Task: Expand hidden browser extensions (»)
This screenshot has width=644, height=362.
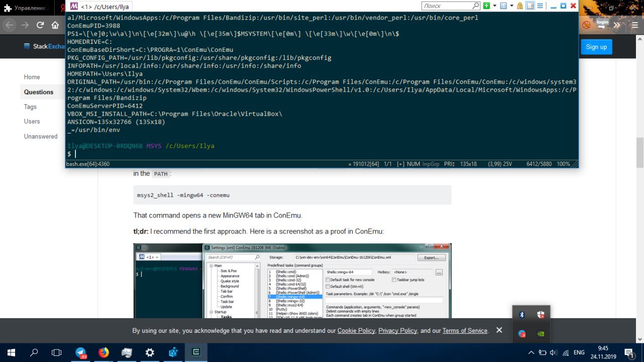Action: click(617, 25)
